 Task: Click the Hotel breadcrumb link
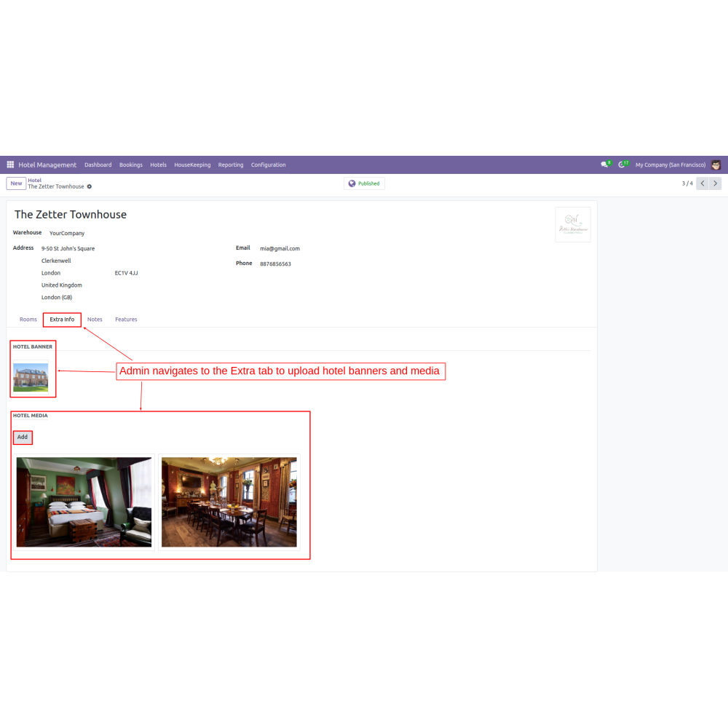click(x=35, y=180)
